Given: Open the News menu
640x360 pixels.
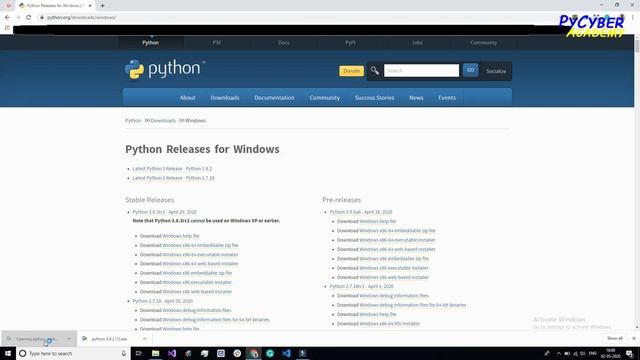Looking at the screenshot, I should click(x=416, y=98).
